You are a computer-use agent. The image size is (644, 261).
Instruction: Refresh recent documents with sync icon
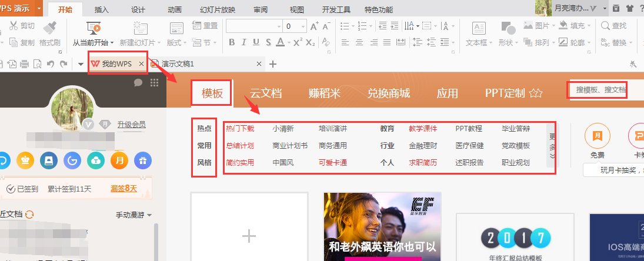click(29, 214)
